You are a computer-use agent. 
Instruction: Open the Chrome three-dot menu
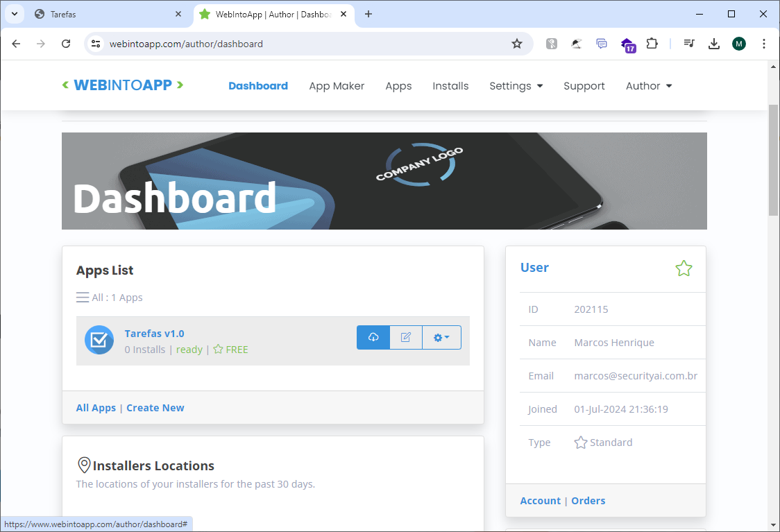[x=763, y=44]
